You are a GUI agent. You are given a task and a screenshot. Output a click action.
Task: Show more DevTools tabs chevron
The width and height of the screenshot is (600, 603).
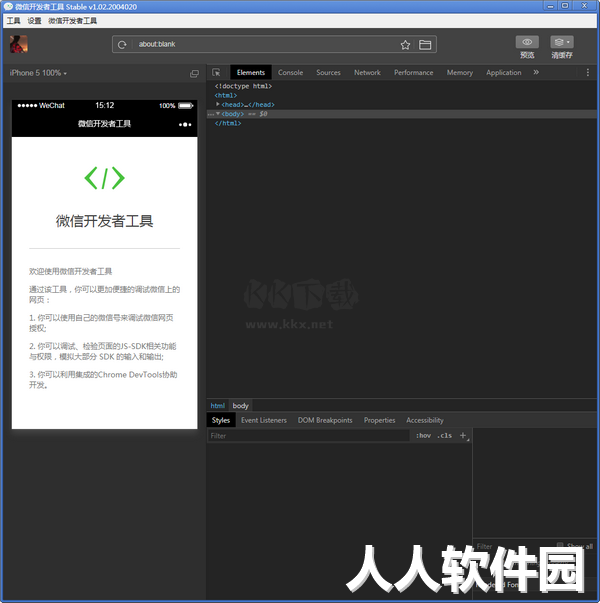tap(536, 72)
